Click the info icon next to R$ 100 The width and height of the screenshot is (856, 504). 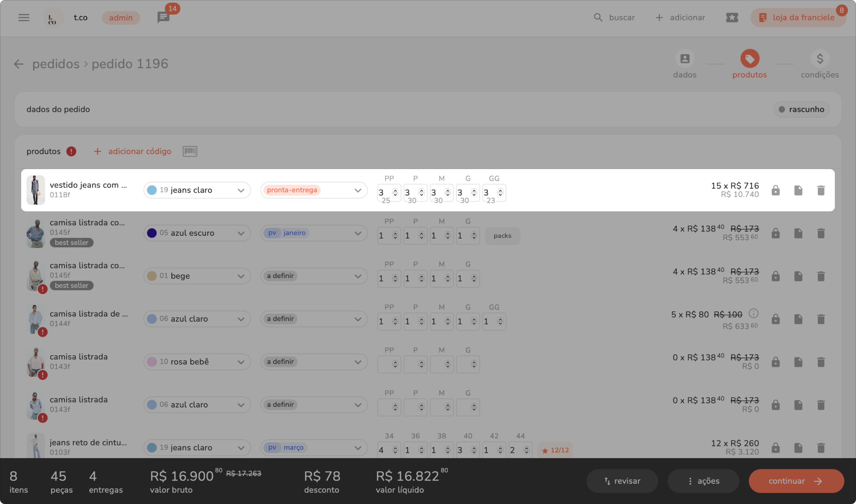click(x=753, y=313)
